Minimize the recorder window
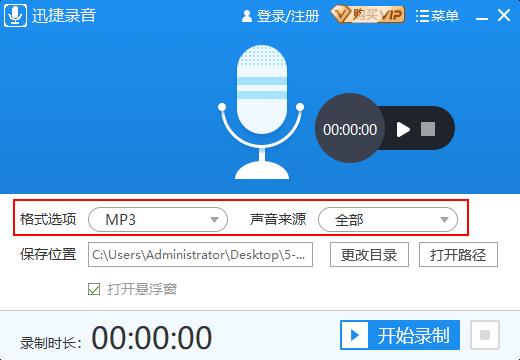 click(482, 18)
